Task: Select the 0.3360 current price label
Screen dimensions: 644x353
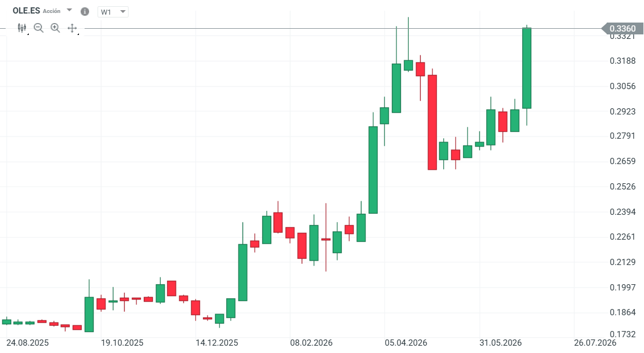Action: pyautogui.click(x=622, y=29)
